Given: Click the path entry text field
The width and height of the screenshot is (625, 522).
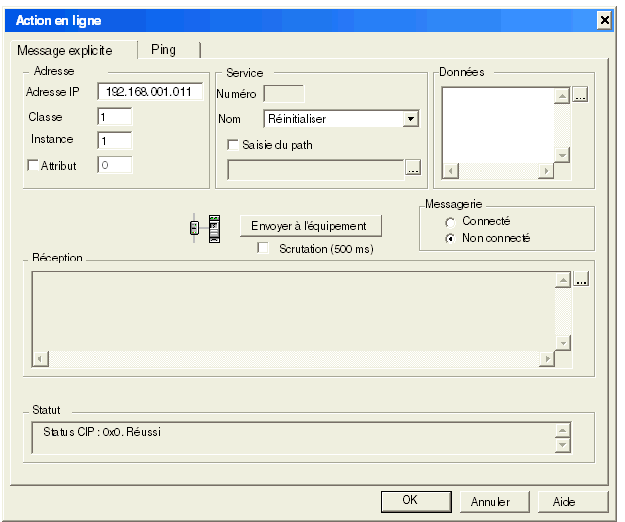Looking at the screenshot, I should (x=316, y=170).
